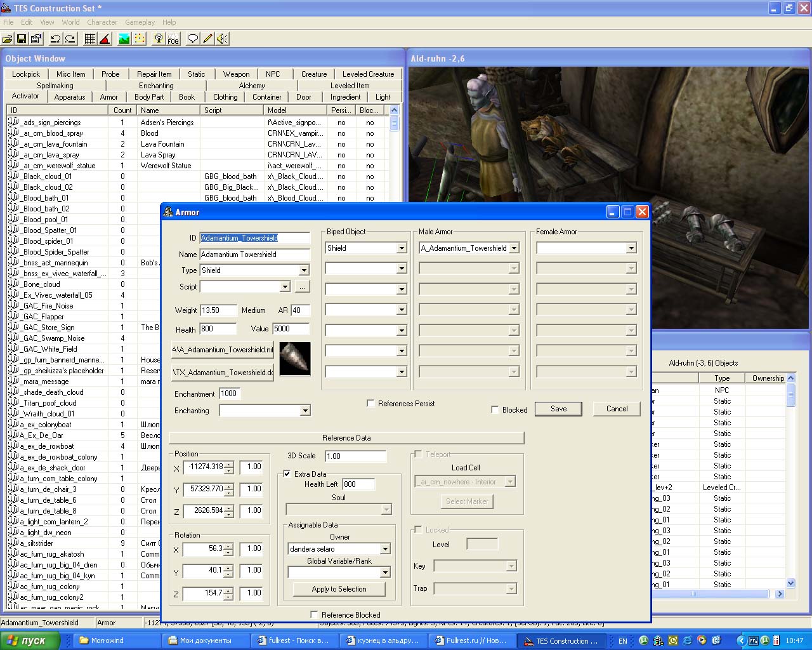Click Position X spinner arrows
The image size is (812, 650).
tap(229, 467)
